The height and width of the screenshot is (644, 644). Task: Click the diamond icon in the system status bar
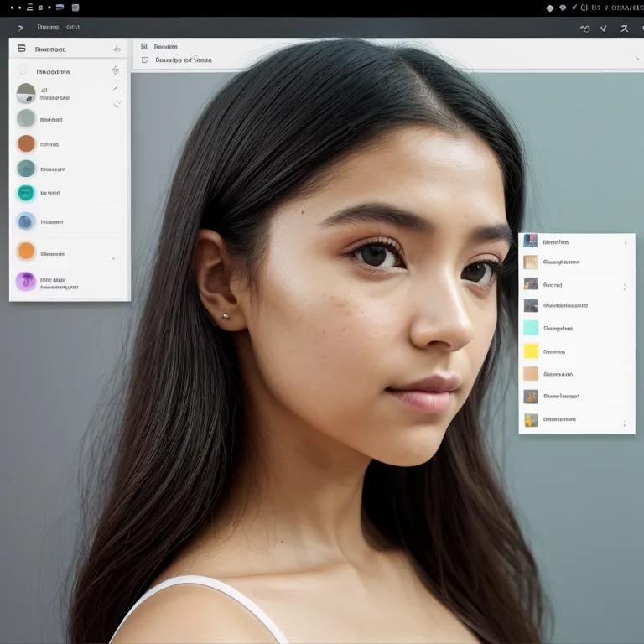550,8
